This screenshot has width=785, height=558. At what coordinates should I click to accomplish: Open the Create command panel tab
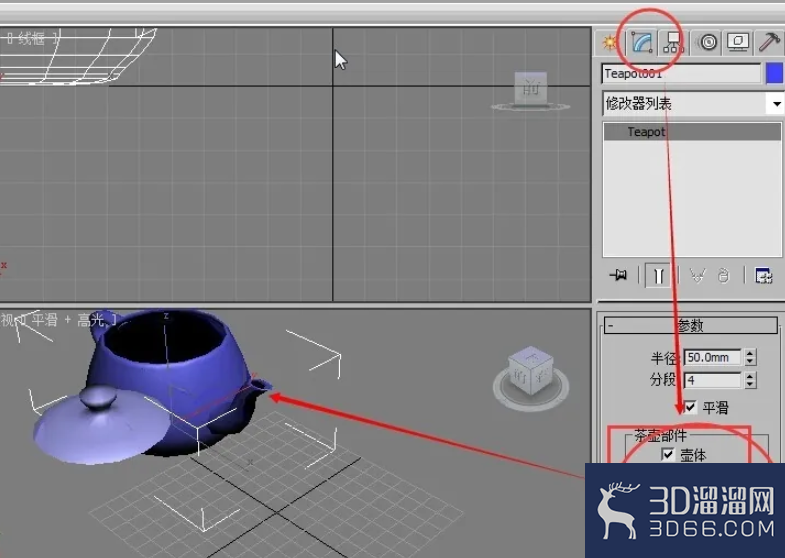609,43
